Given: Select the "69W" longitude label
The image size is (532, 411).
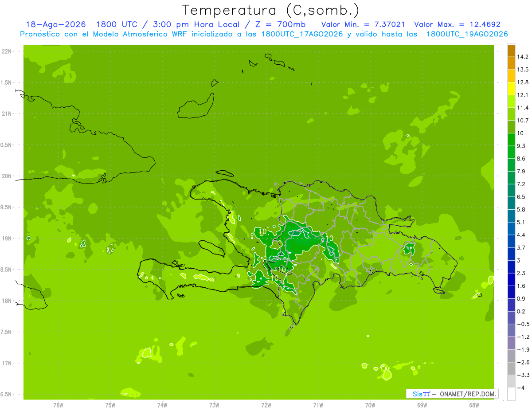Looking at the screenshot, I should click(x=422, y=405).
